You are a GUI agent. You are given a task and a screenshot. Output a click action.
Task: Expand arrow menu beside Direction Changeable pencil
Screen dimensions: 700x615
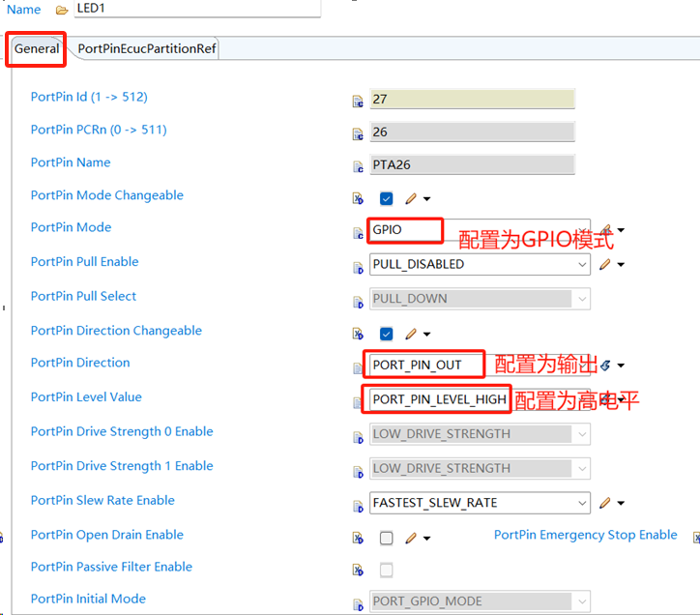click(x=426, y=335)
